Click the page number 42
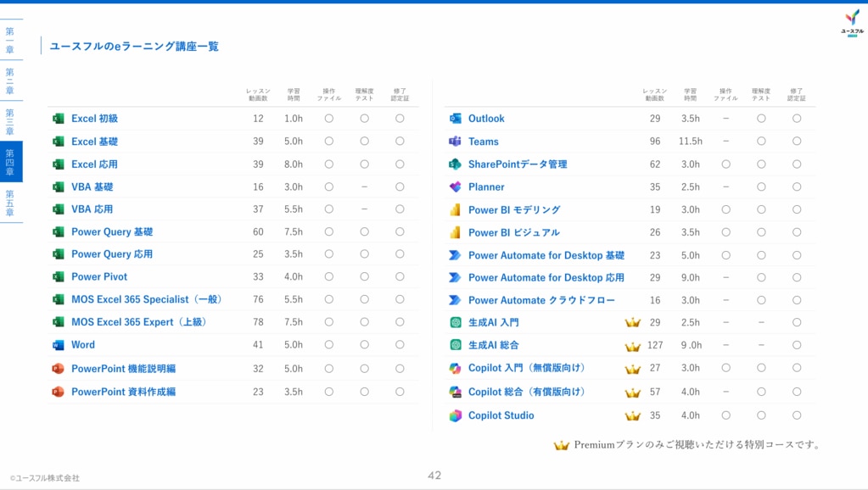 click(434, 476)
